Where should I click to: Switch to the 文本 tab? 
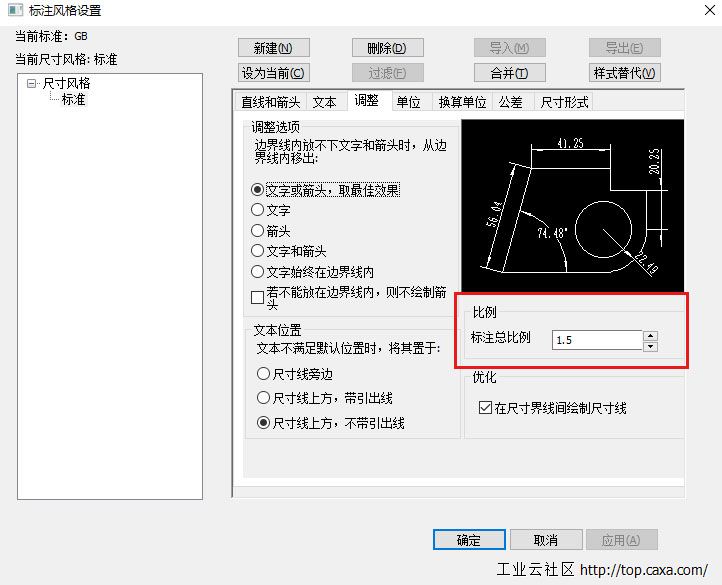(x=324, y=102)
